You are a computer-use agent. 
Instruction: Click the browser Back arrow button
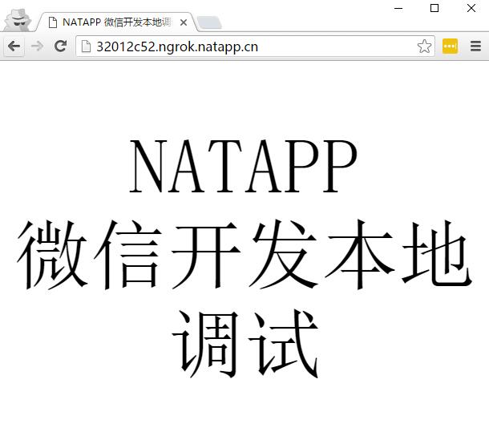14,46
